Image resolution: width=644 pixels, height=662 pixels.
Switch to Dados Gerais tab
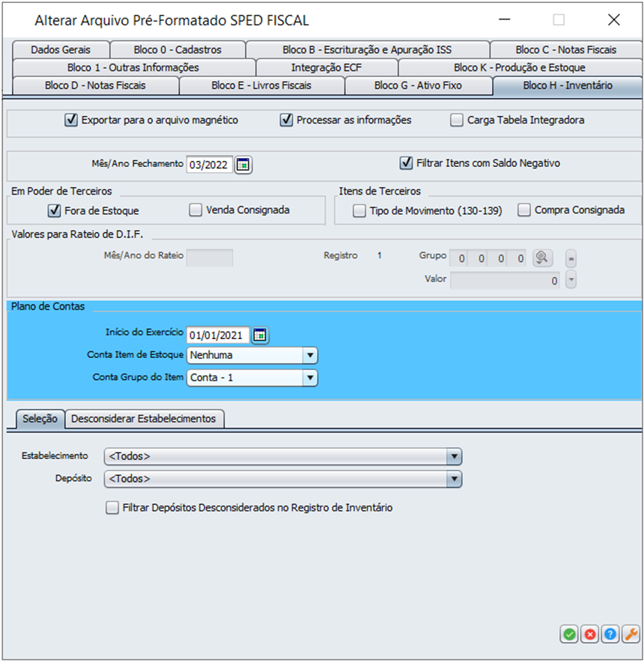[x=61, y=50]
